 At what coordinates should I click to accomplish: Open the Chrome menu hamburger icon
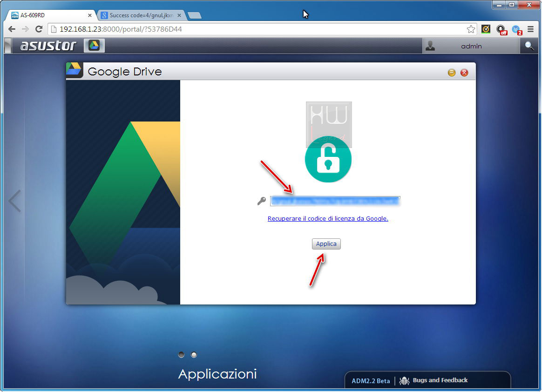531,29
